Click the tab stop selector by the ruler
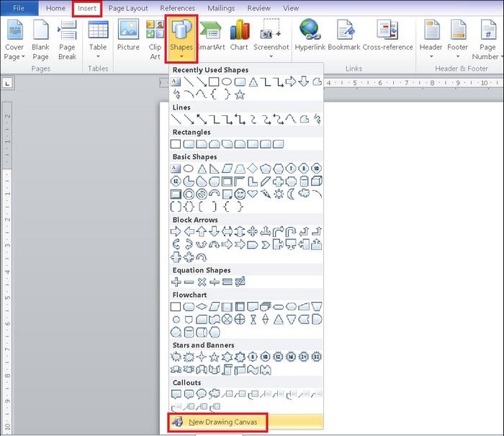The height and width of the screenshot is (436, 504). [x=8, y=84]
